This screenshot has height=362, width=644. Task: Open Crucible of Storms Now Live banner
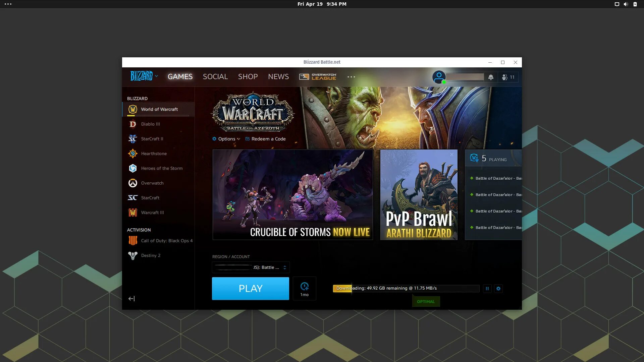pos(293,195)
